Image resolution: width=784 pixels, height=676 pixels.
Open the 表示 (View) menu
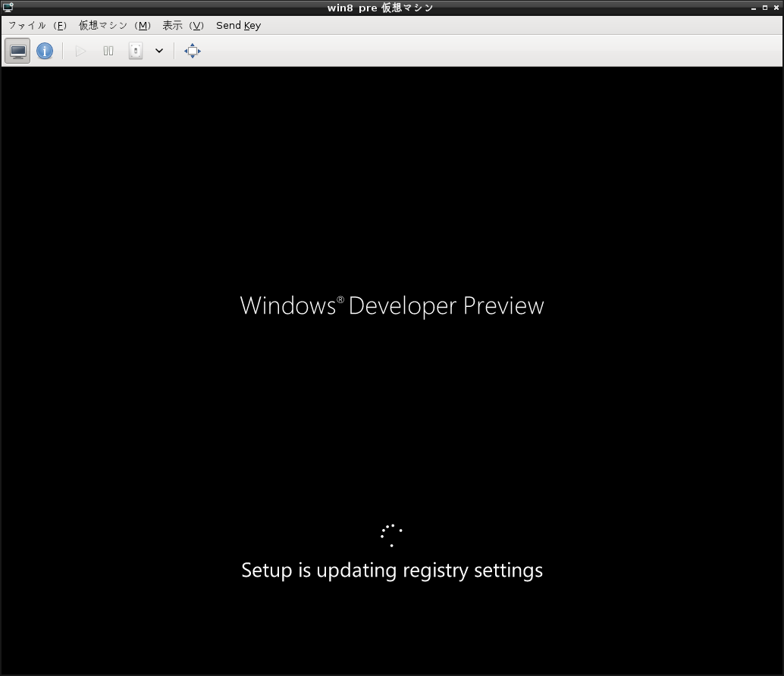click(x=183, y=25)
